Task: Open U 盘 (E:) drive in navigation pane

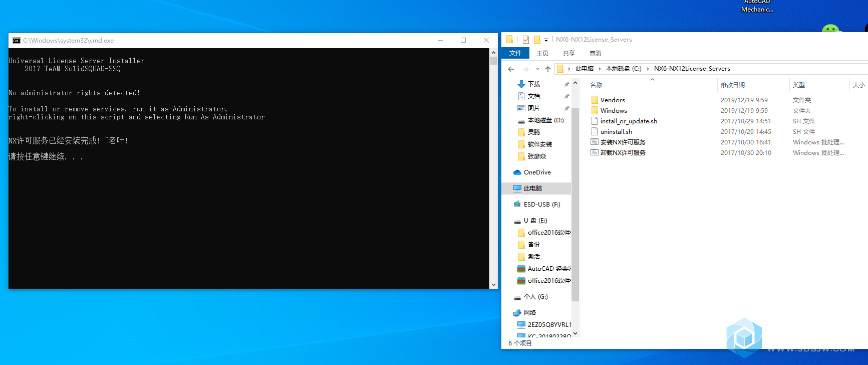Action: [535, 221]
